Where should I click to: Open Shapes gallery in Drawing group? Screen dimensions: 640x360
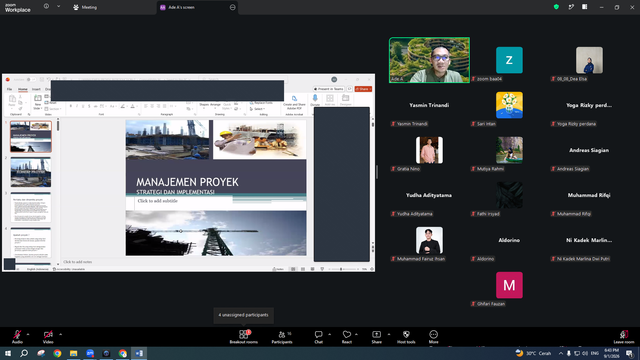(204, 104)
